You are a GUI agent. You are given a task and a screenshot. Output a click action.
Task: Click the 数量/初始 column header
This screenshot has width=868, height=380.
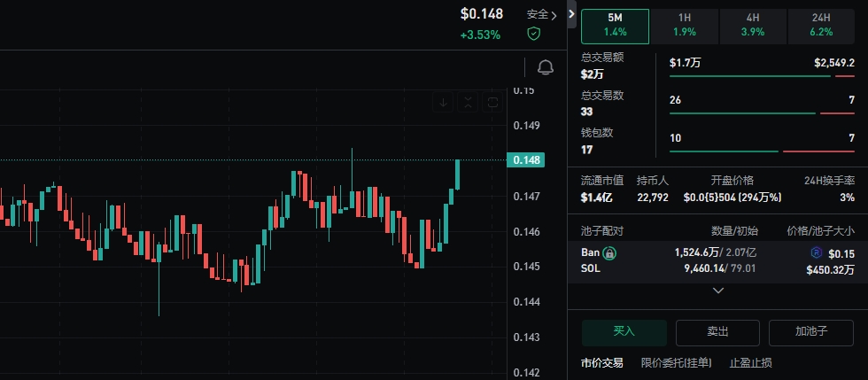coord(734,231)
